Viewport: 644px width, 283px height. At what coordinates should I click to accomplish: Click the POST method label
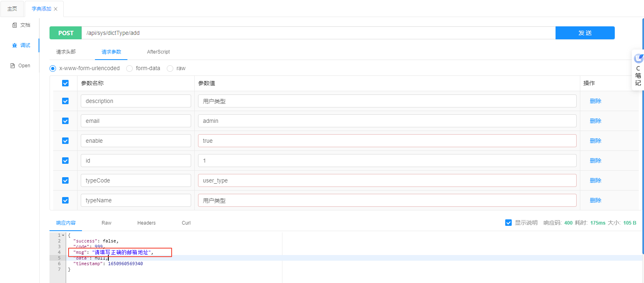pos(66,33)
